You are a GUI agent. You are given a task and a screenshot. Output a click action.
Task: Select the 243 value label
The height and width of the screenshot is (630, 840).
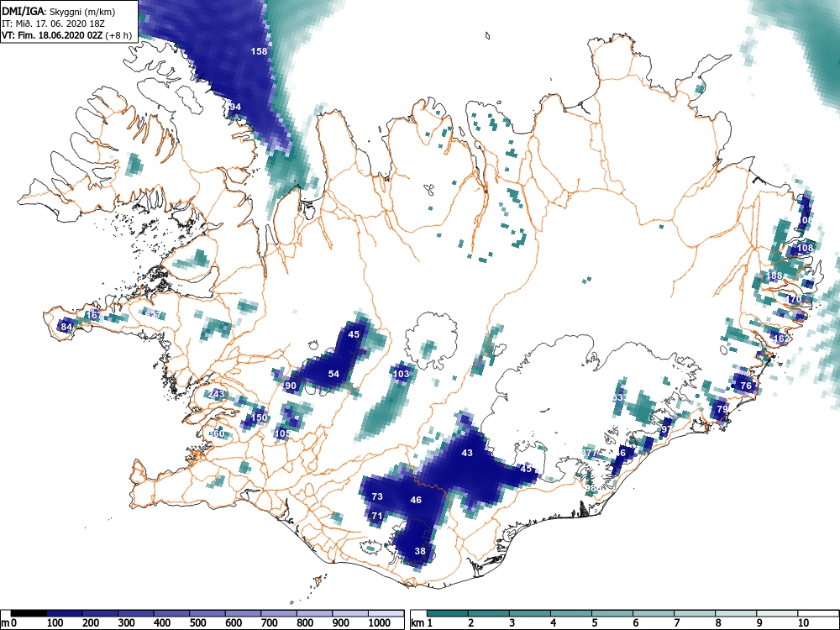coord(217,394)
